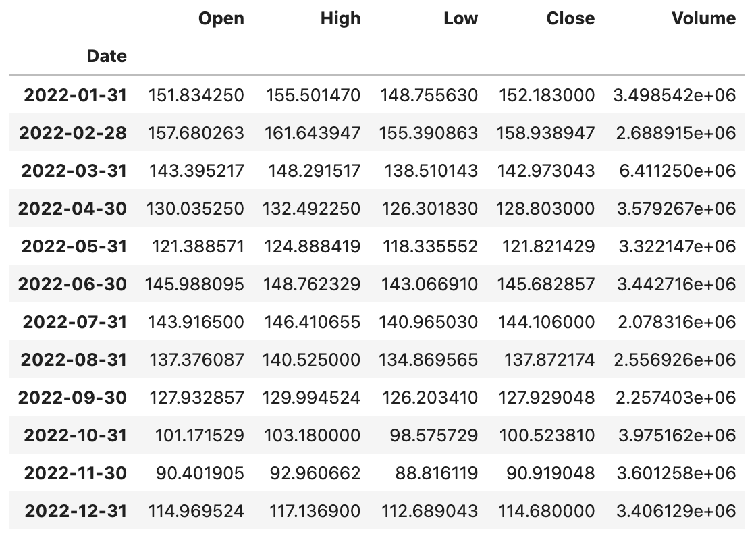The width and height of the screenshot is (756, 540).
Task: Click High value 132.492250
Action: coord(311,209)
